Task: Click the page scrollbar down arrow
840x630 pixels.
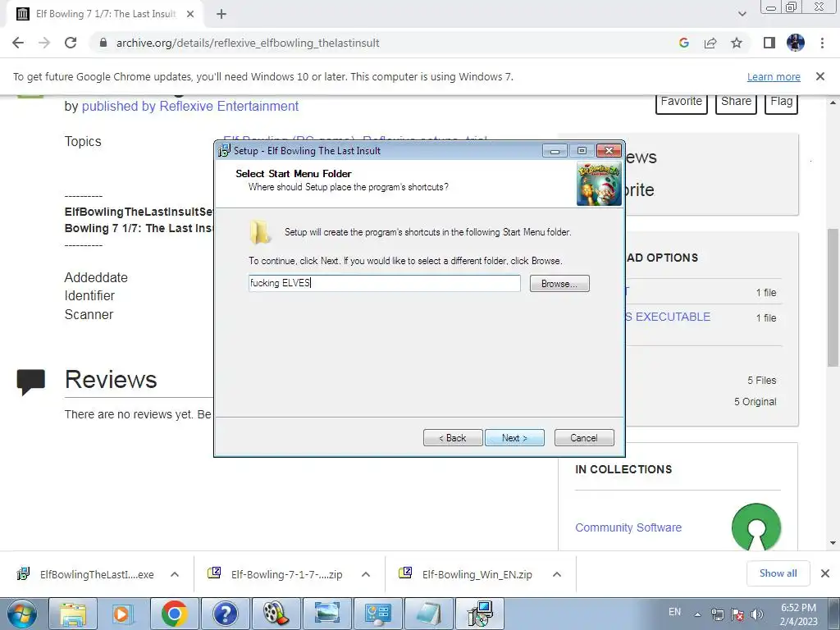Action: [x=833, y=543]
